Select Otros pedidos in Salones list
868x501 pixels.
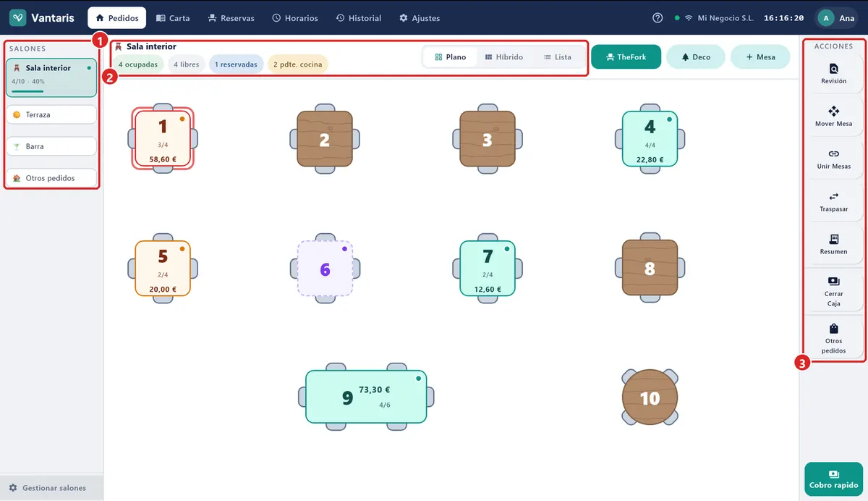[51, 178]
